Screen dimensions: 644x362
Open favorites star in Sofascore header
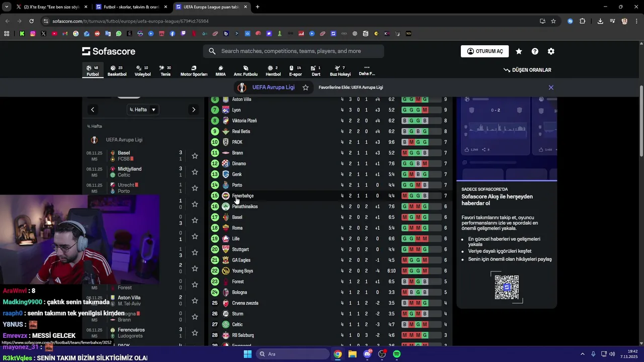pyautogui.click(x=519, y=51)
